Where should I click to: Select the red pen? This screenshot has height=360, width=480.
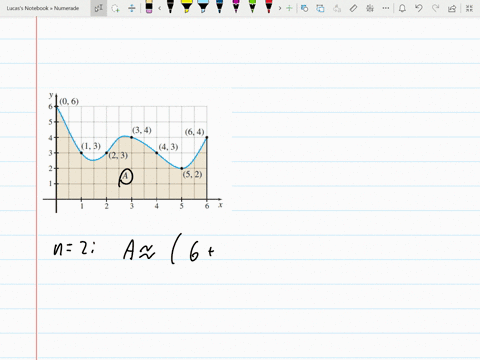269,7
